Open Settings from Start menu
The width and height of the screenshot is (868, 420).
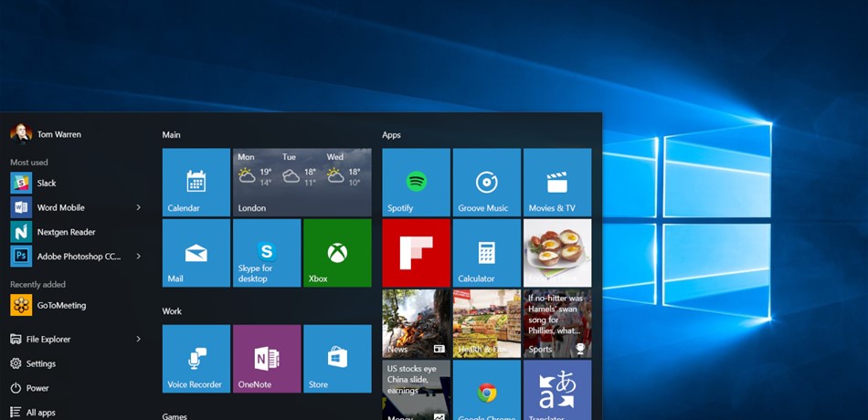33,363
